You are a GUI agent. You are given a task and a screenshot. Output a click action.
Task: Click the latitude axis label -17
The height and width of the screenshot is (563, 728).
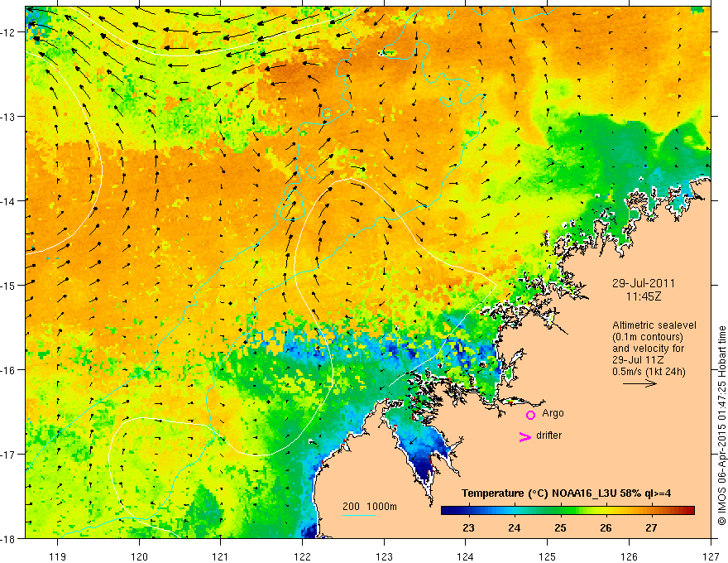[x=8, y=454]
